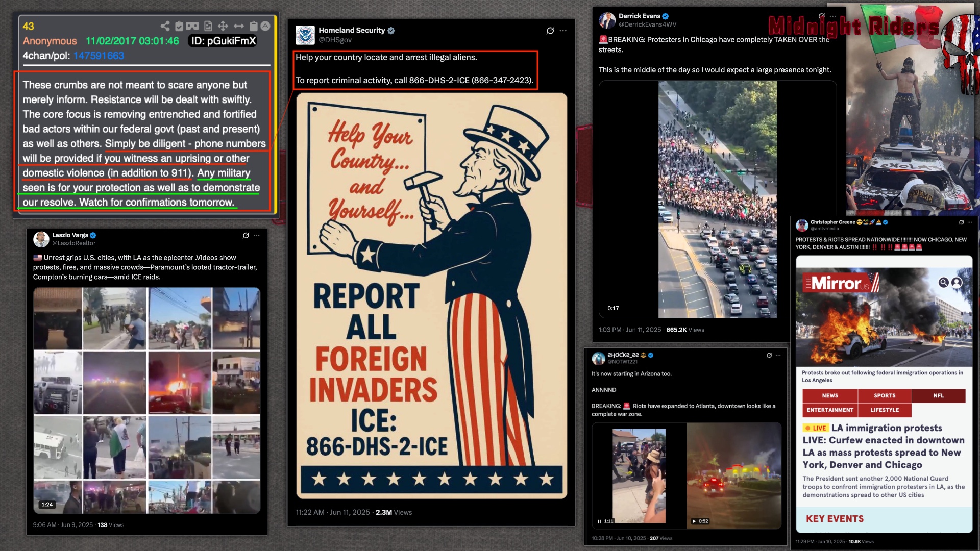
Task: Open the LIFESTYLE tab on Mirror
Action: click(x=885, y=410)
